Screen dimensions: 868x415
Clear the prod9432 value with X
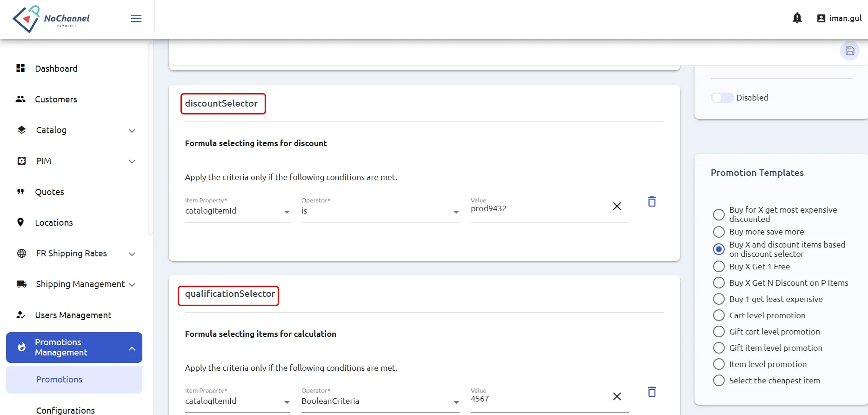tap(617, 206)
